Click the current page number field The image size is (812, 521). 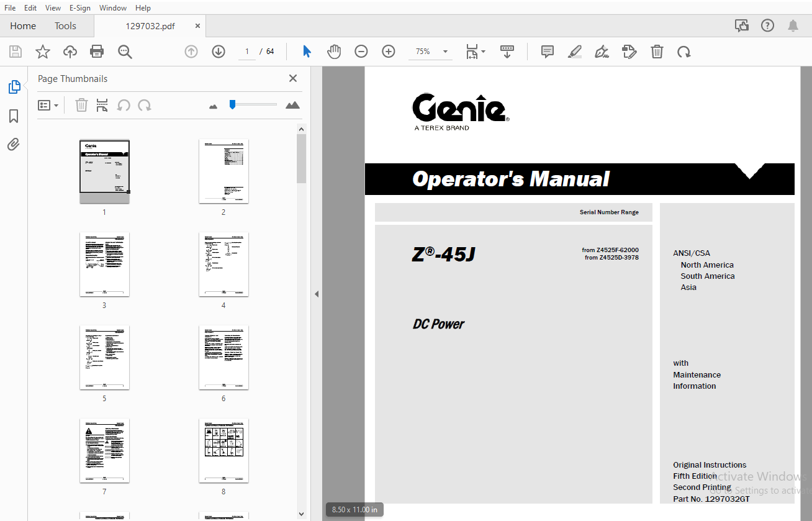click(x=247, y=52)
